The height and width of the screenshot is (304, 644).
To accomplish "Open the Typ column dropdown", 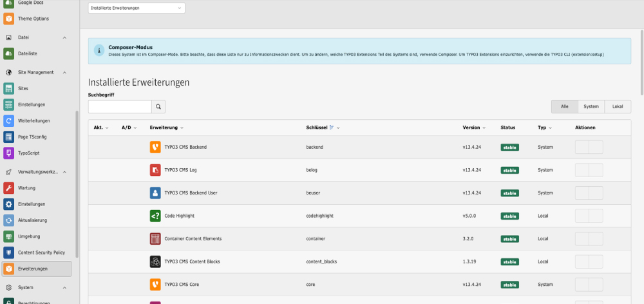I will click(x=550, y=128).
